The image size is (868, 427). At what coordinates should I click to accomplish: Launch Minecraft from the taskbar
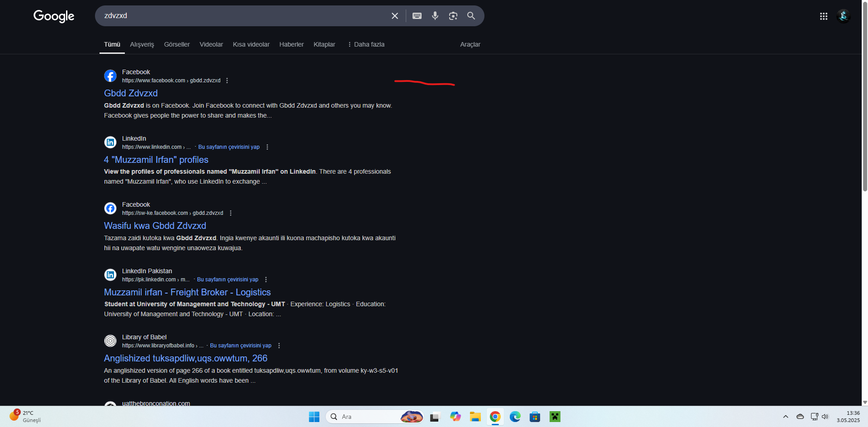555,417
